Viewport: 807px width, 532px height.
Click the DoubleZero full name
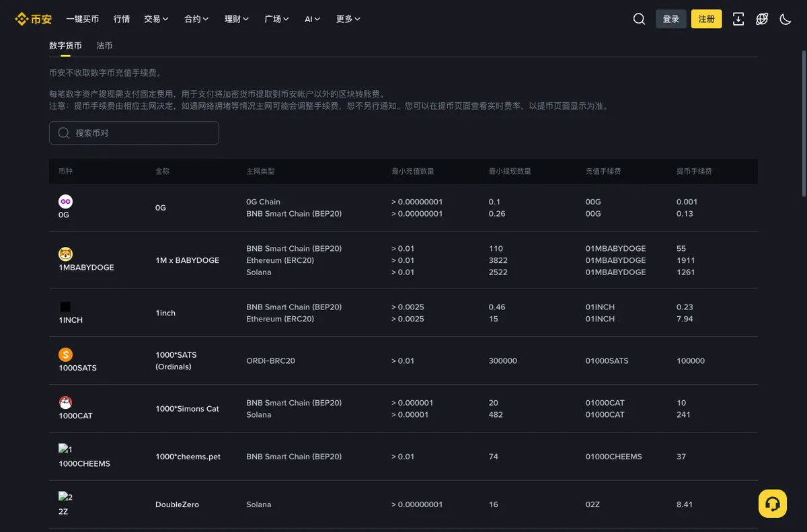click(x=177, y=504)
